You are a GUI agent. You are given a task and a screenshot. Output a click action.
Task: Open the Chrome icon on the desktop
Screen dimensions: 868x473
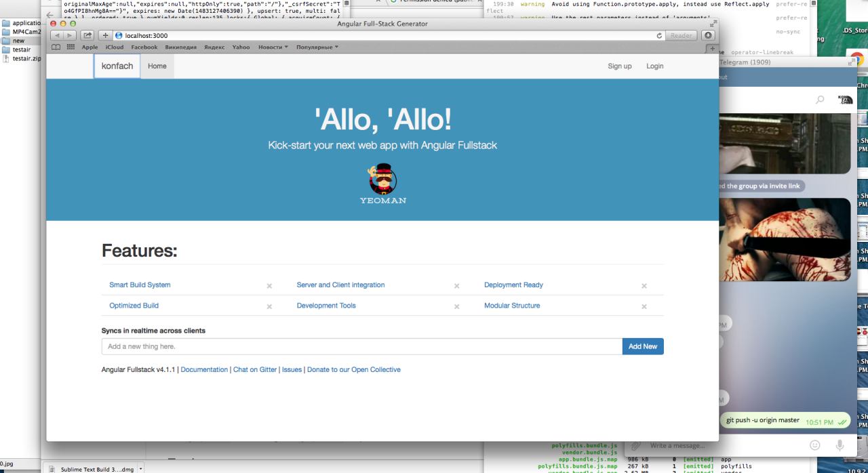856,60
